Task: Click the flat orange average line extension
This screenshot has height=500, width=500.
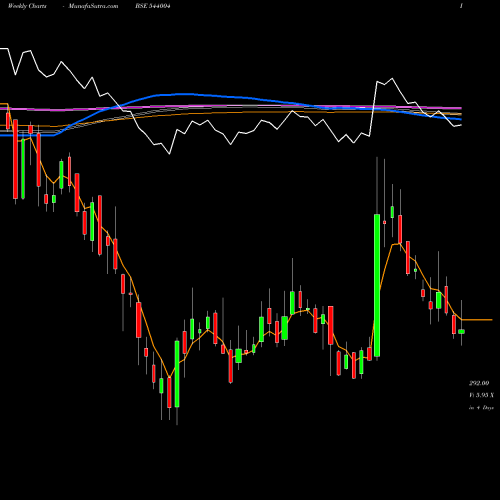Action: click(477, 320)
